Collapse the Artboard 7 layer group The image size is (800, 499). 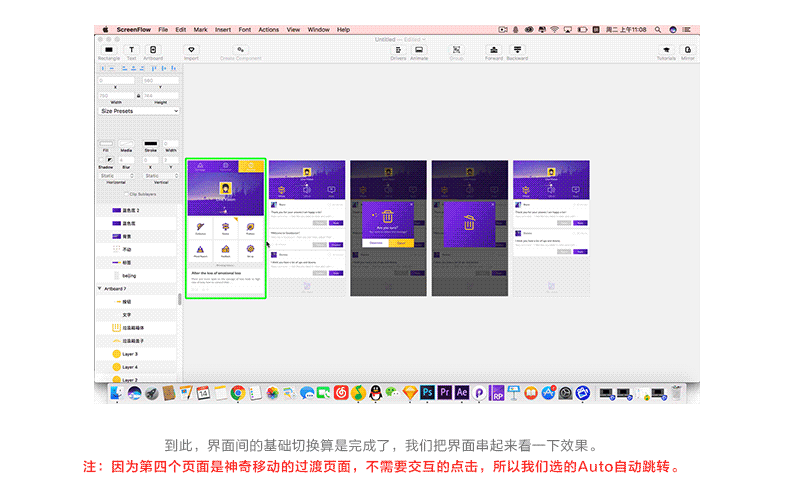coord(100,288)
